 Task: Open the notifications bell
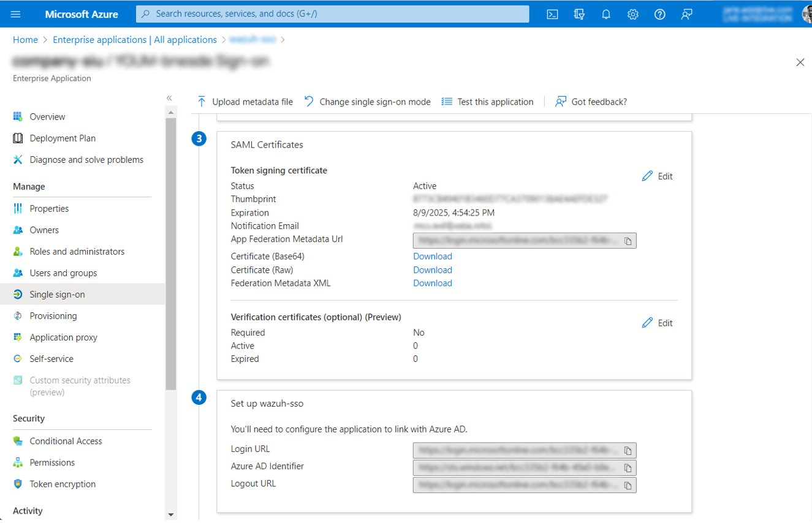click(x=606, y=14)
